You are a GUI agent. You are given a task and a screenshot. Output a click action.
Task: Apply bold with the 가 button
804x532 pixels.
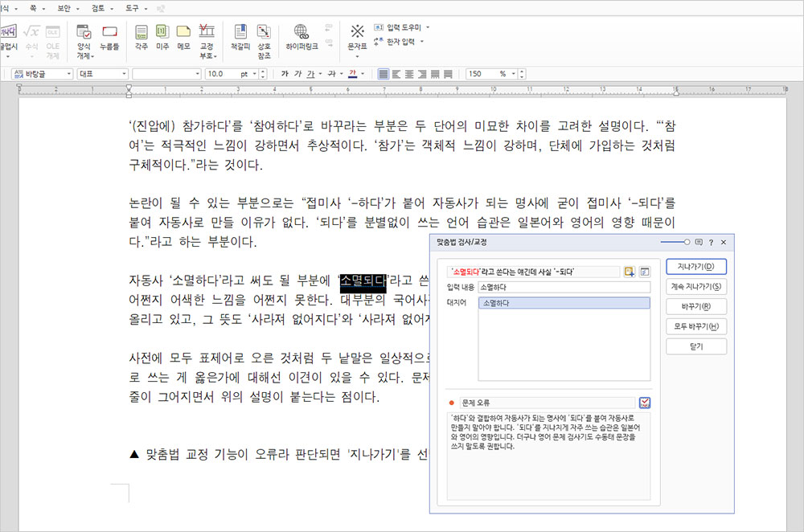coord(285,74)
